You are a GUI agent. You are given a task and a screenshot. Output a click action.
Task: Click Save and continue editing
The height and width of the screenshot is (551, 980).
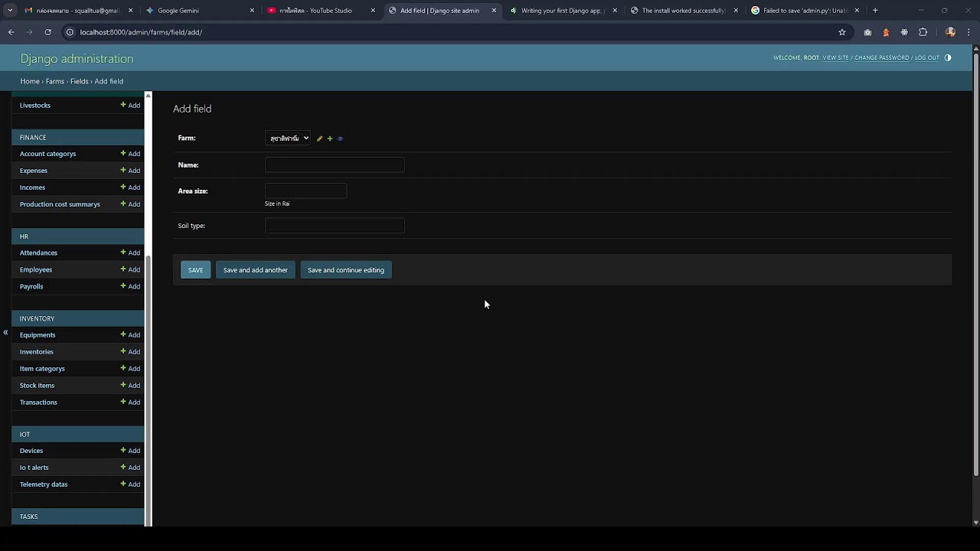coord(346,270)
